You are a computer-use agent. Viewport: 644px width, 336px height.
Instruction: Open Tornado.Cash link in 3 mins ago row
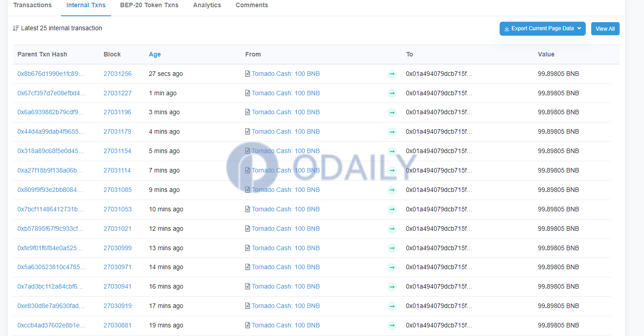pos(286,112)
